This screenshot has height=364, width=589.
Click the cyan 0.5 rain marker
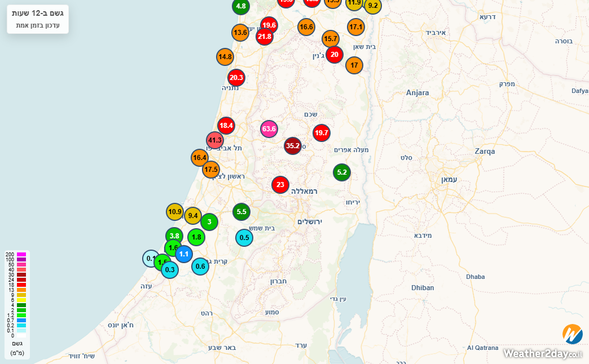(244, 238)
